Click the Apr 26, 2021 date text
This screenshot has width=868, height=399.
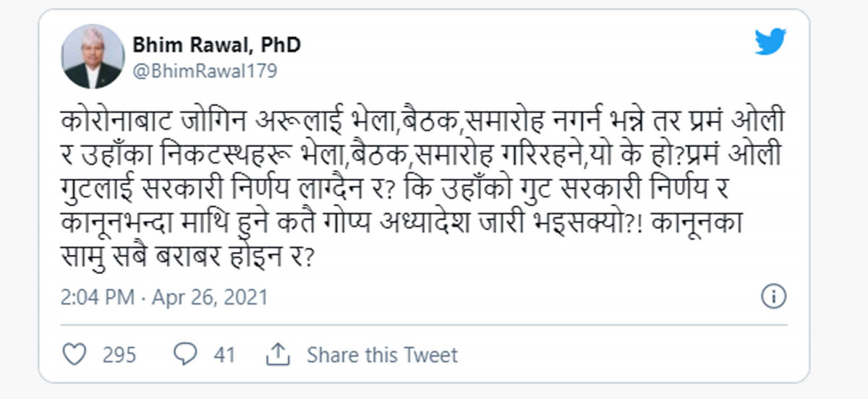pos(210,298)
